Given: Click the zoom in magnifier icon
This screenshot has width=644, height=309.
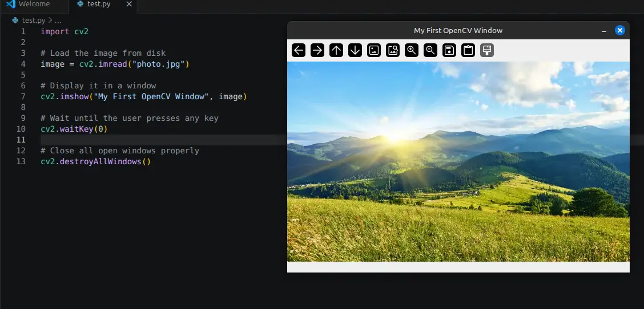Looking at the screenshot, I should pyautogui.click(x=412, y=50).
